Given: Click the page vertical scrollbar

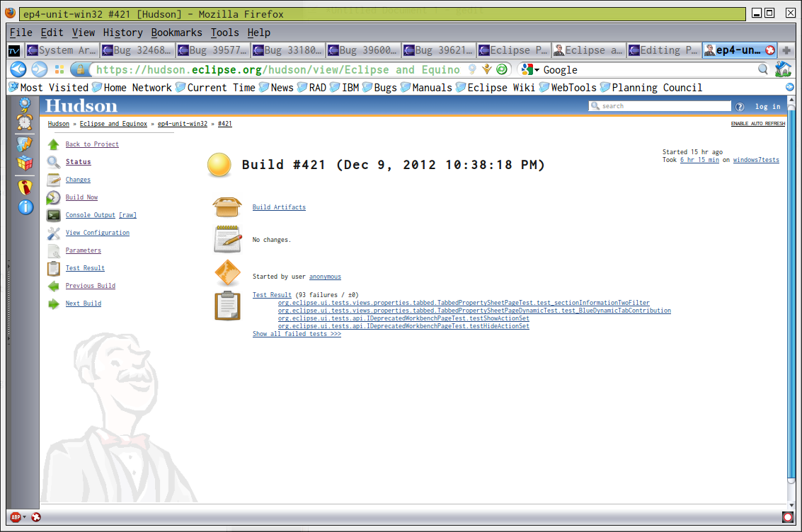Looking at the screenshot, I should [791, 301].
